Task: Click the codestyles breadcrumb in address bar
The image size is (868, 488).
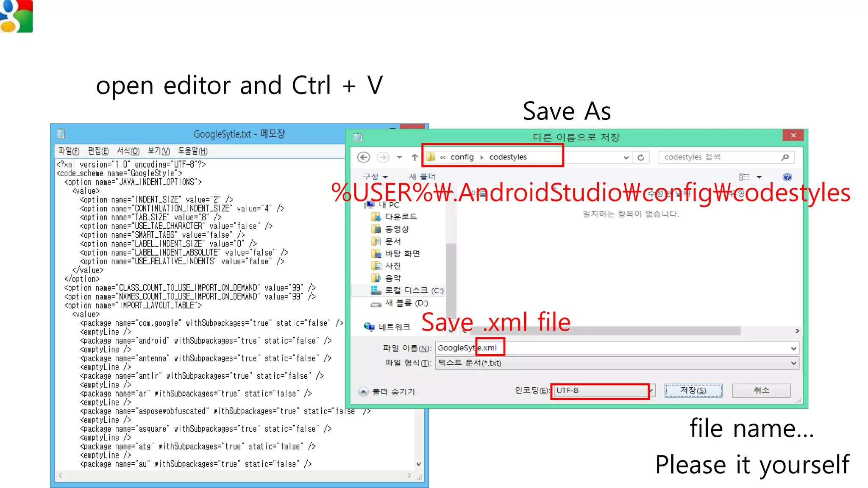Action: coord(508,157)
